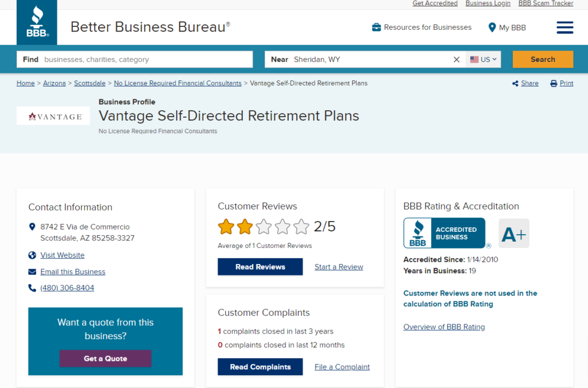588x388 pixels.
Task: Click the location pin icon beside My BBB
Action: tap(492, 28)
